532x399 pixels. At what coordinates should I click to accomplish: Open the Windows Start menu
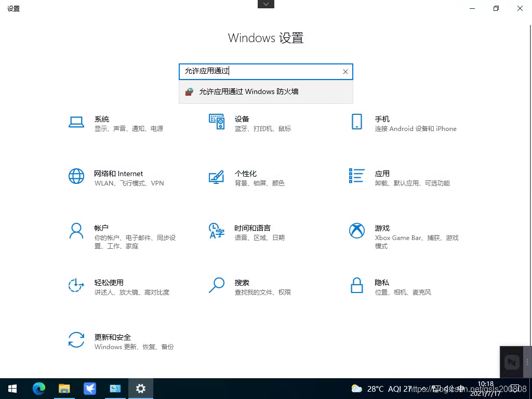(x=12, y=389)
